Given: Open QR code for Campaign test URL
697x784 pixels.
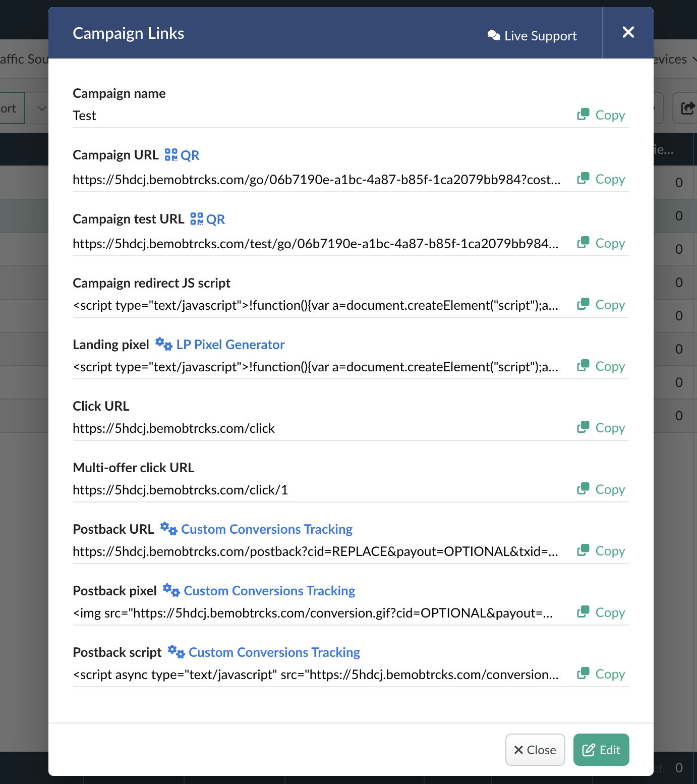Looking at the screenshot, I should pyautogui.click(x=197, y=219).
